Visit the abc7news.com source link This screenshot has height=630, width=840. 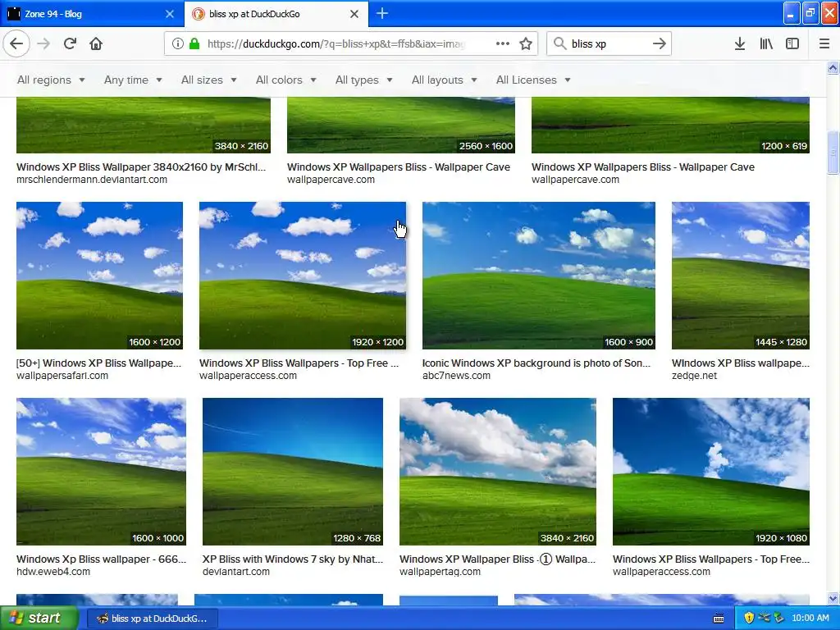(x=456, y=376)
